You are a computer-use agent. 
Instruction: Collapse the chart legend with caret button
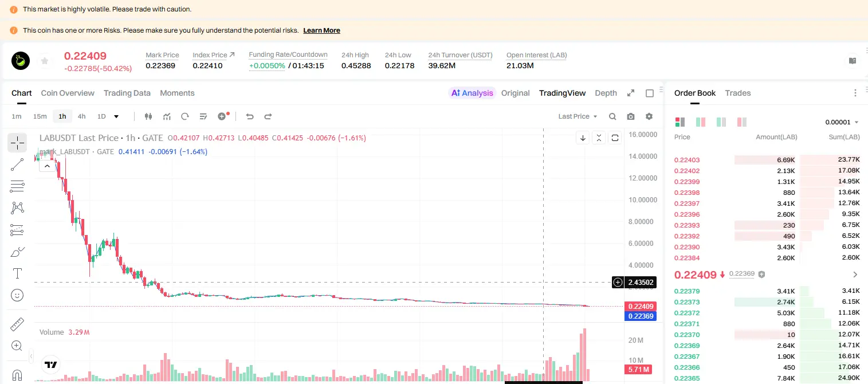[x=47, y=166]
